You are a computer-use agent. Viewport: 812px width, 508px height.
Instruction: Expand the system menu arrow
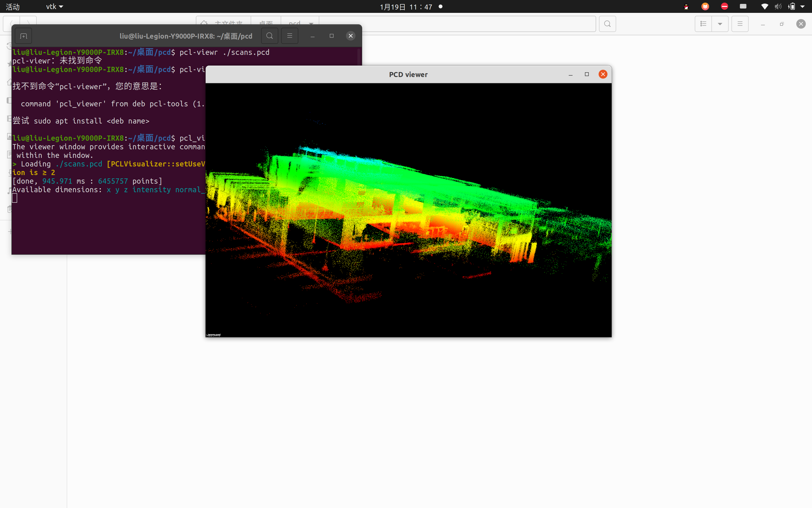point(803,6)
